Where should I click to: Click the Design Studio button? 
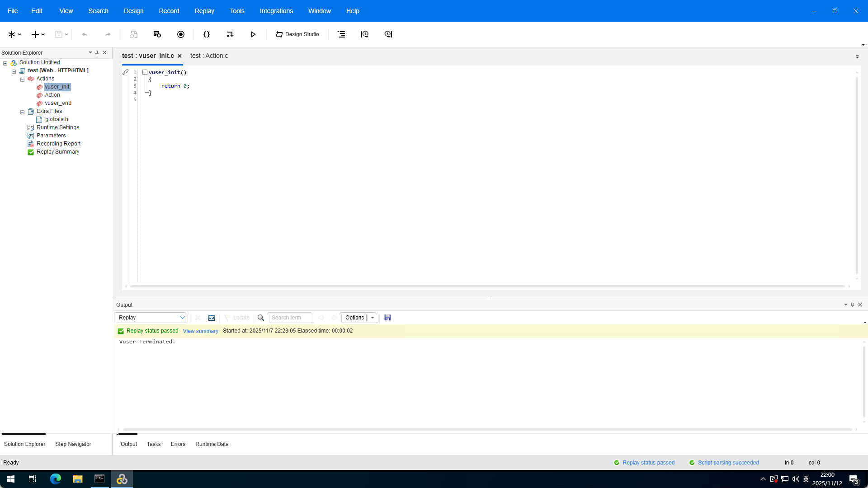[297, 34]
